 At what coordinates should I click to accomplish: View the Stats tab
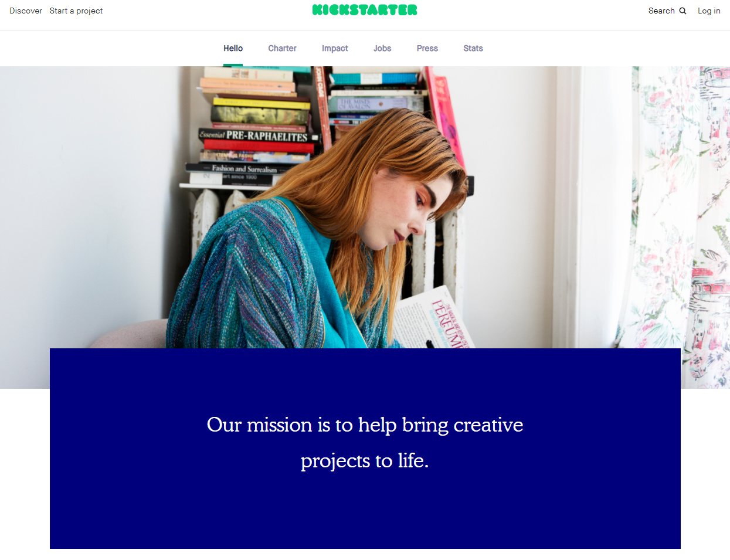[x=473, y=48]
